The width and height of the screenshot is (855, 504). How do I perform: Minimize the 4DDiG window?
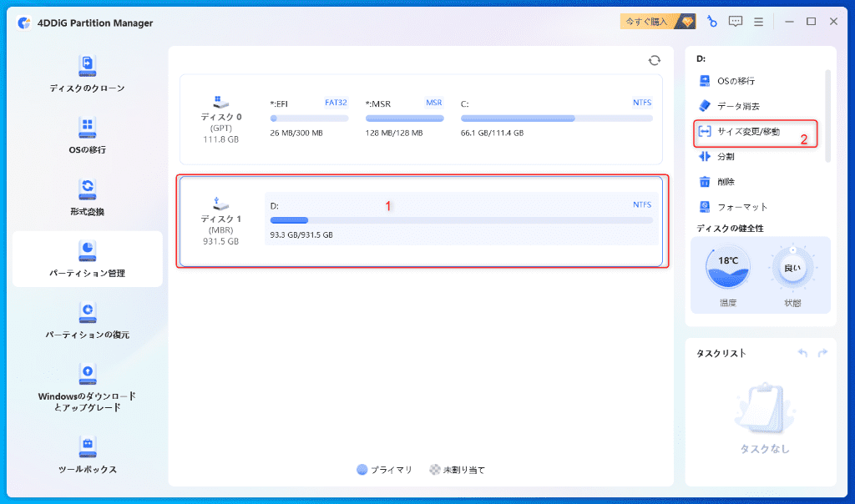[789, 21]
